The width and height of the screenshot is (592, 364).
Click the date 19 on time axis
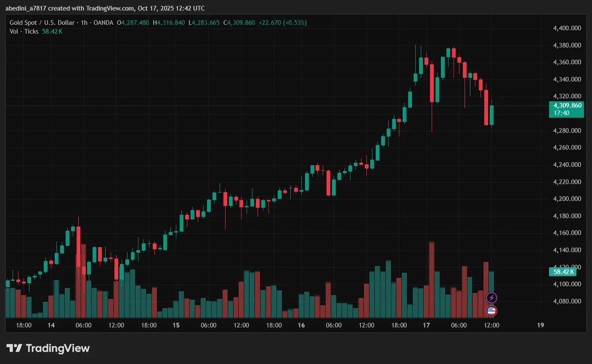(x=541, y=325)
